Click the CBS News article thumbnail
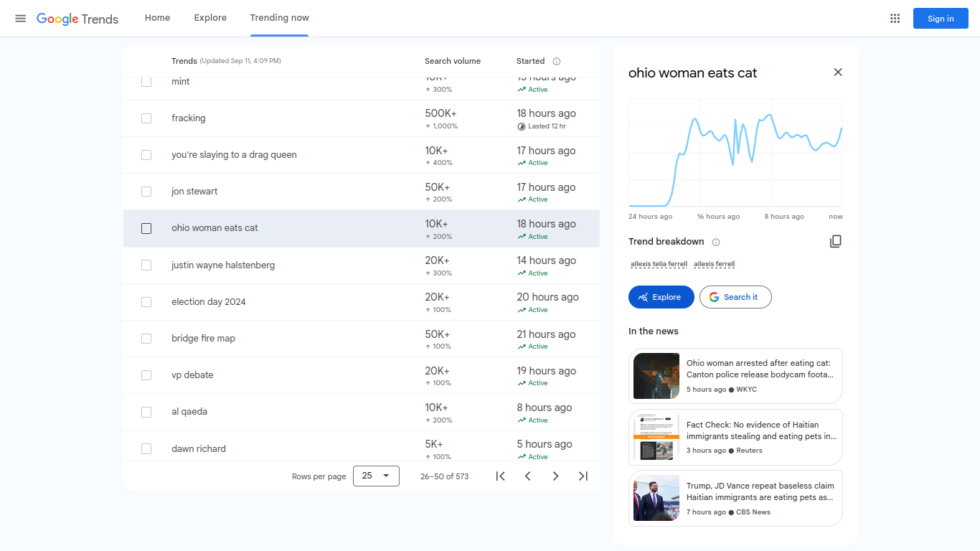The image size is (980, 551). [656, 499]
